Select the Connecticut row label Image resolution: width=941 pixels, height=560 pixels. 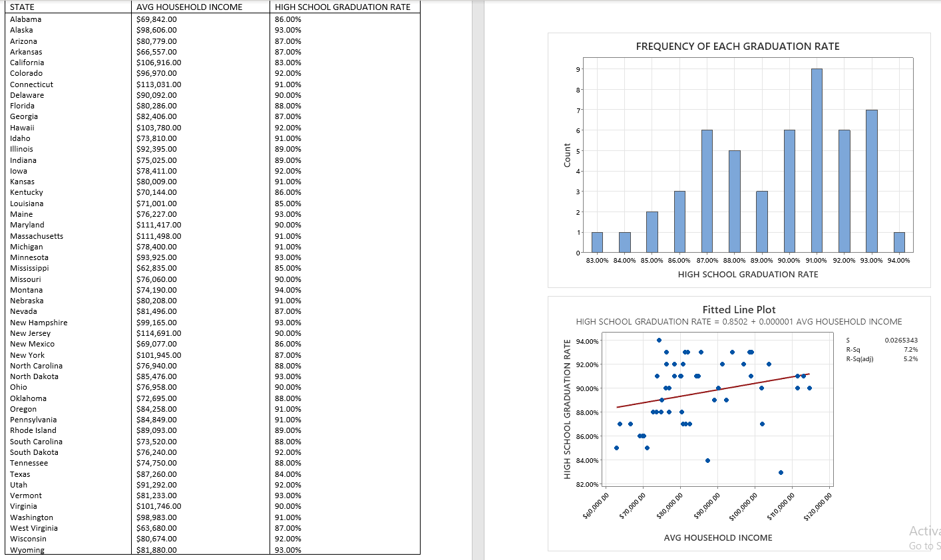click(32, 84)
